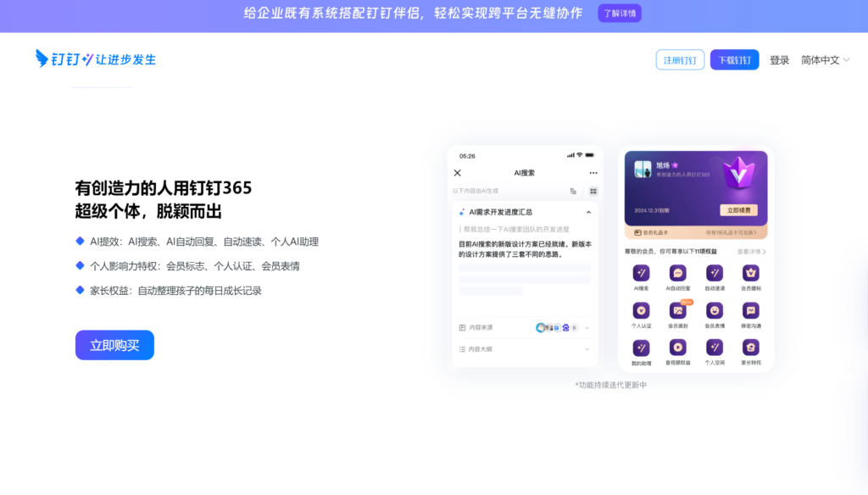Image resolution: width=868 pixels, height=495 pixels.
Task: Select the 自动速读 icon
Action: click(x=715, y=273)
